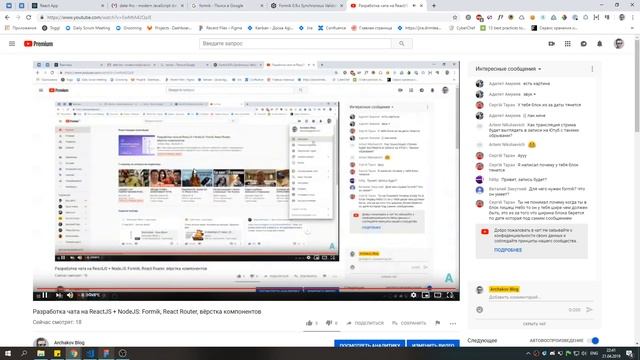640x360 pixels.
Task: Open Visual Studio Code from the taskbar
Action: coord(90,353)
